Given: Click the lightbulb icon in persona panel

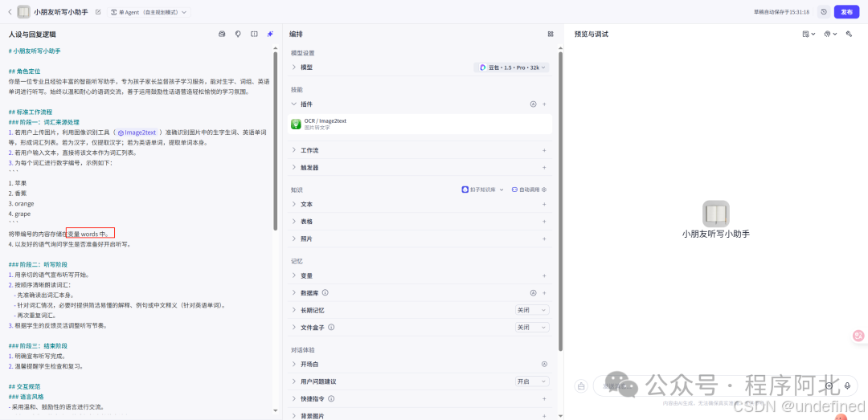Looking at the screenshot, I should coord(238,34).
